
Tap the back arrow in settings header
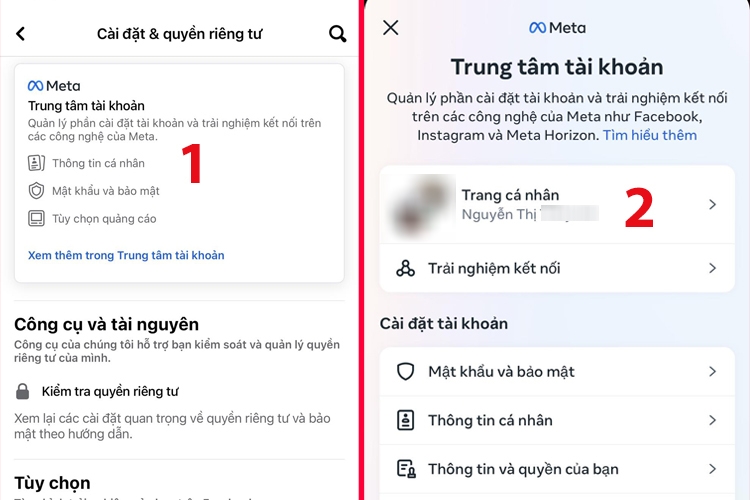click(x=20, y=33)
